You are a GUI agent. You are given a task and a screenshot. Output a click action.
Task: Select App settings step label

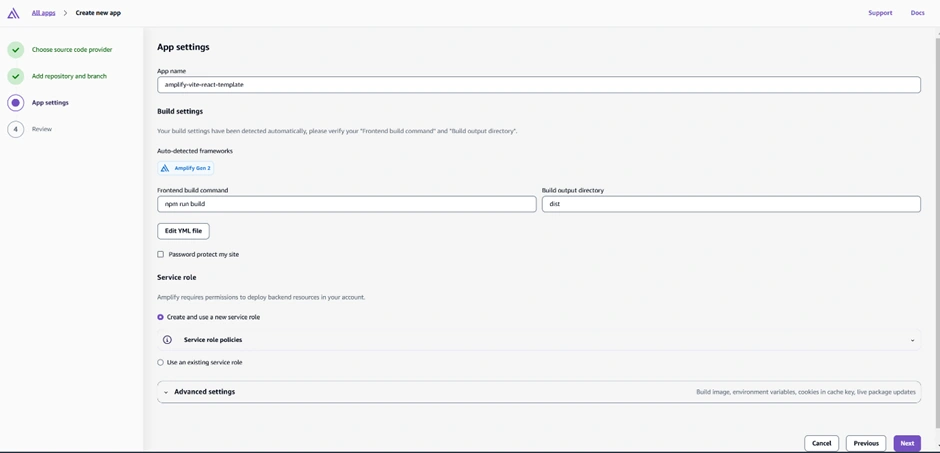pyautogui.click(x=50, y=102)
